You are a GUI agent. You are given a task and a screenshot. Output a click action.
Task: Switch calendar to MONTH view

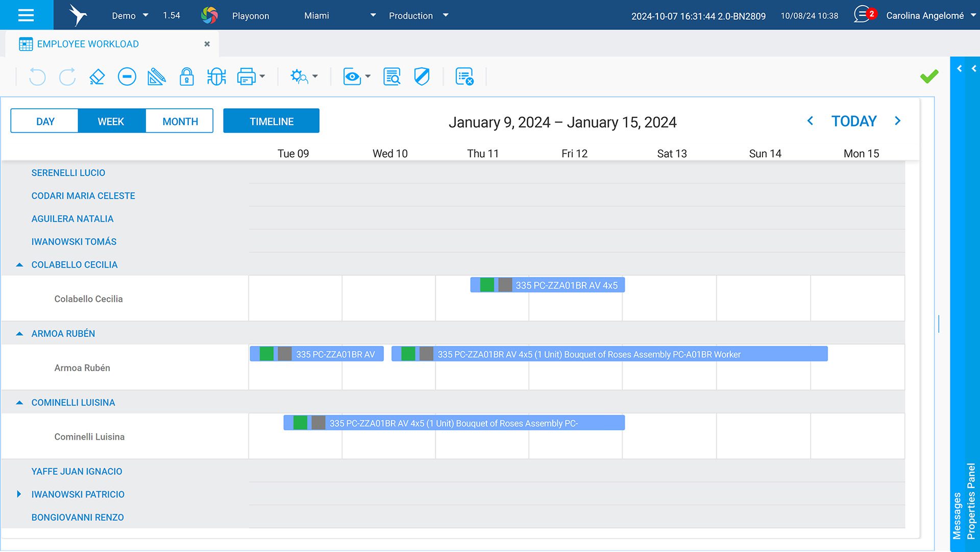(x=180, y=122)
